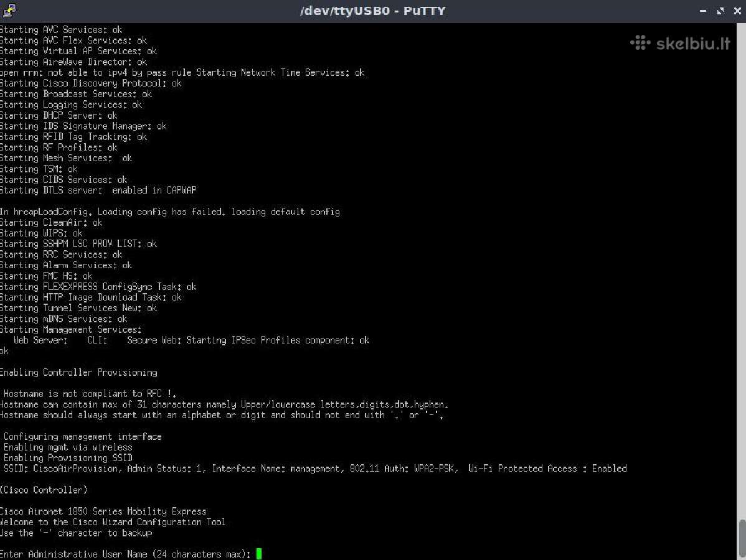Click 'Starting HTTP Image Download Task: ok' line
Screen dimensions: 746x560
[x=91, y=297]
